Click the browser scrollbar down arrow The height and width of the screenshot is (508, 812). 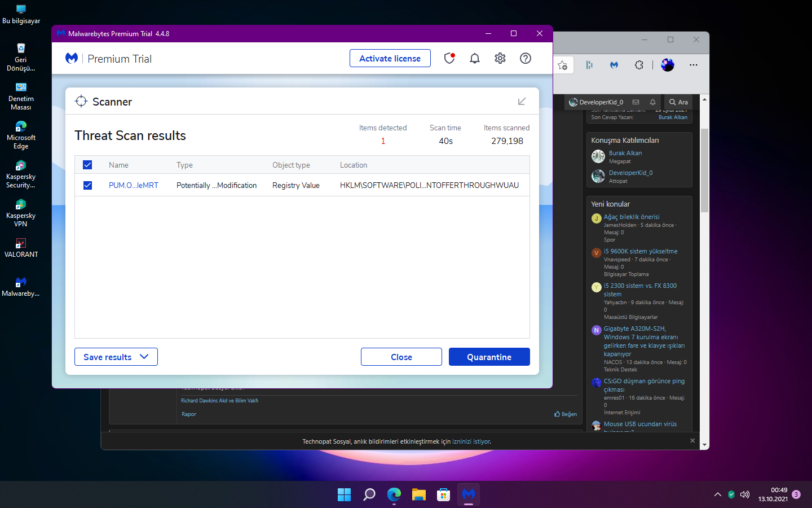tap(704, 445)
